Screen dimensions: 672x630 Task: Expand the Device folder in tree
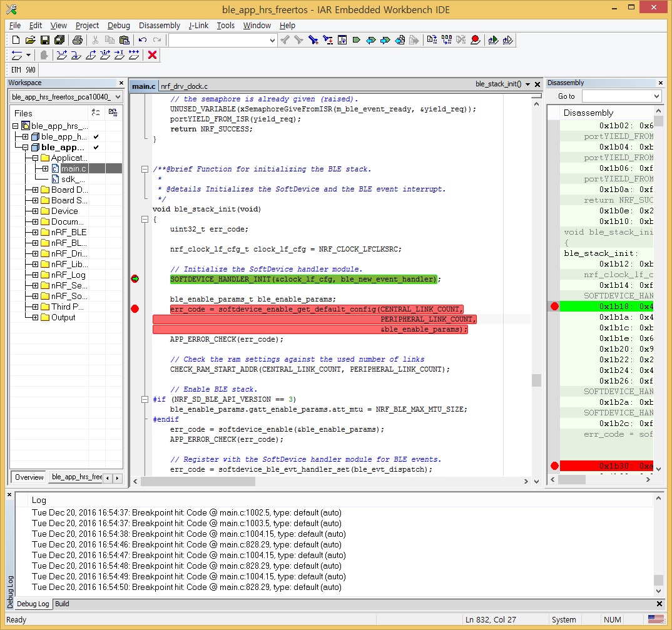[x=35, y=211]
